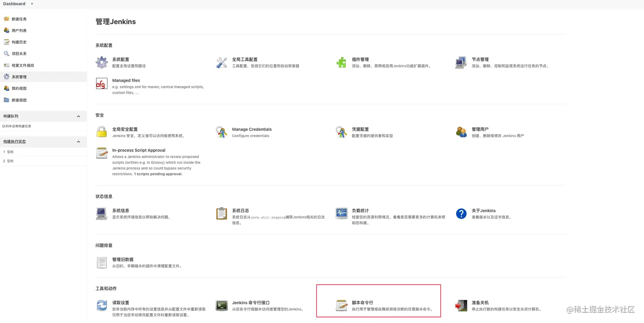Open the 插件管理 link
Viewport: 644px width, 323px height.
(x=360, y=60)
